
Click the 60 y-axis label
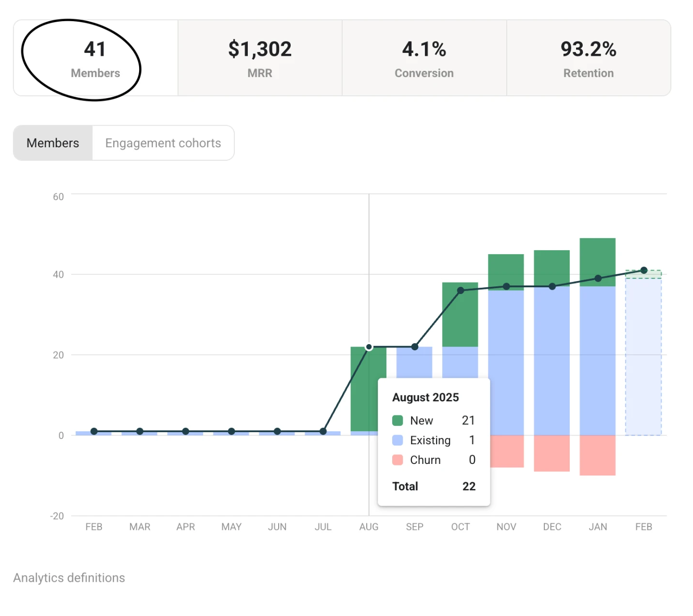58,197
